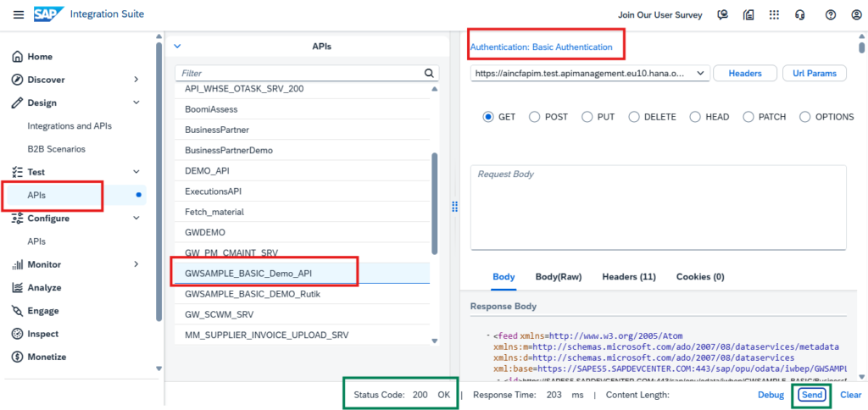The image size is (868, 410).
Task: Select GWSAMPLE_BASIC_Demo_API in list
Action: [x=303, y=274]
